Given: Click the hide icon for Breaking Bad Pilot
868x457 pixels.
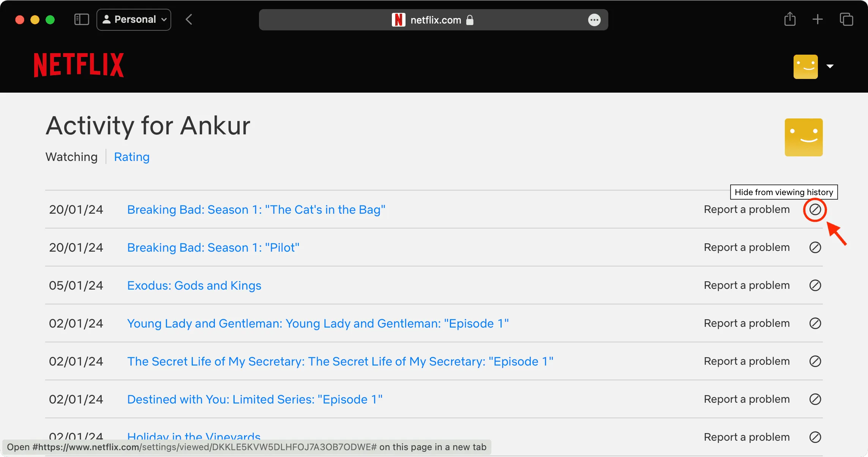Looking at the screenshot, I should [x=815, y=247].
